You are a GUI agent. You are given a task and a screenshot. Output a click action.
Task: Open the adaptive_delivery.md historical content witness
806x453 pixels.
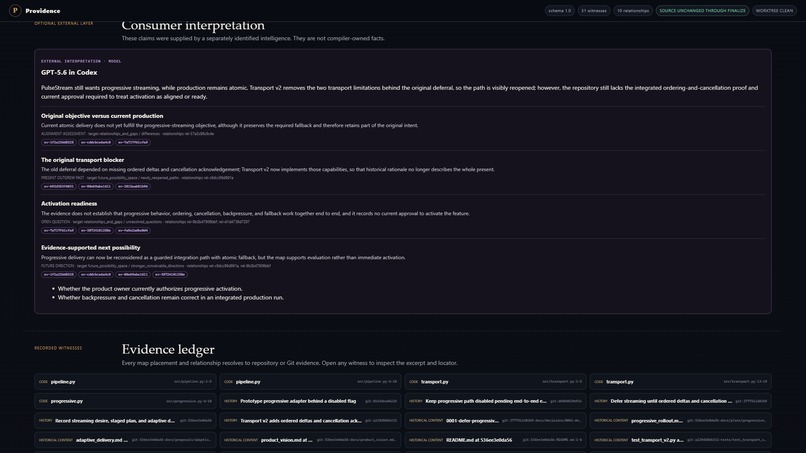[125, 440]
